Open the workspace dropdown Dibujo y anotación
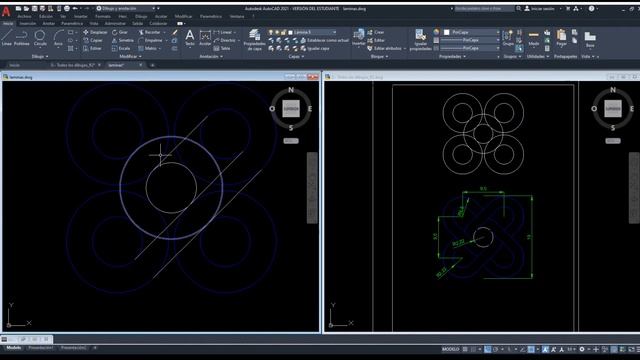Viewport: 640px width, 360px height. 126,9
